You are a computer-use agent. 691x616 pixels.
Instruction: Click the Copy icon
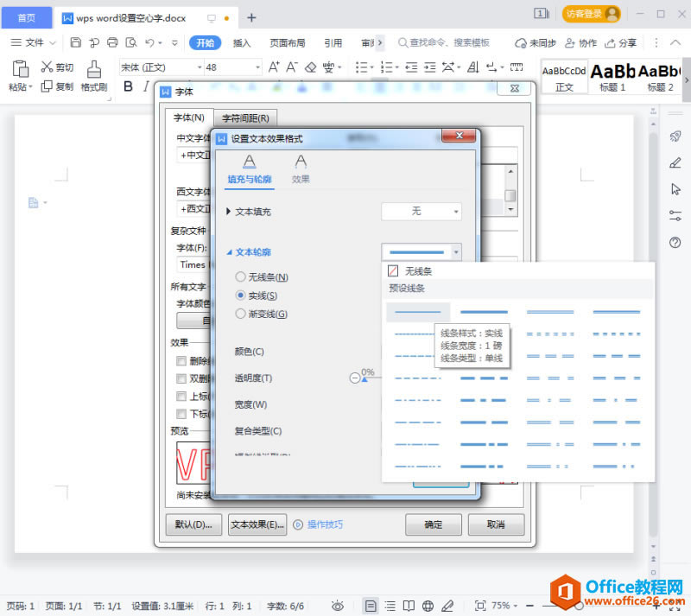[47, 86]
